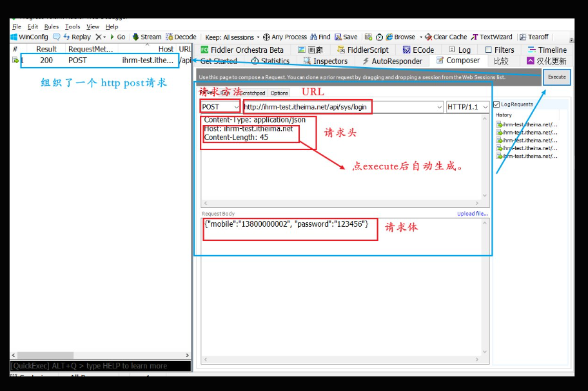Viewport: 588px width, 391px height.
Task: Open the Edit menu
Action: click(x=33, y=26)
